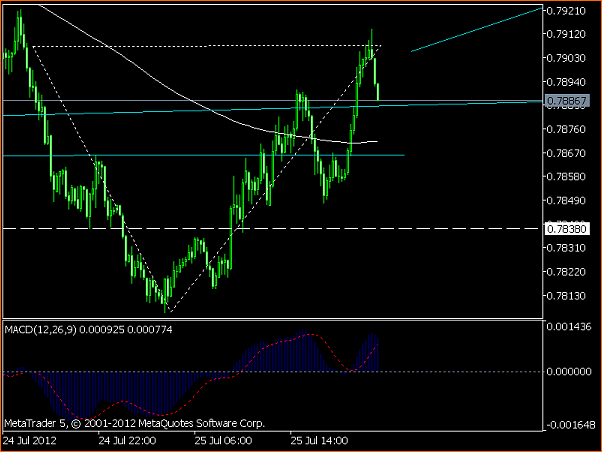Click the 25 Jul 06:00 time axis label
Viewport: 602px width, 452px height.
[x=223, y=440]
